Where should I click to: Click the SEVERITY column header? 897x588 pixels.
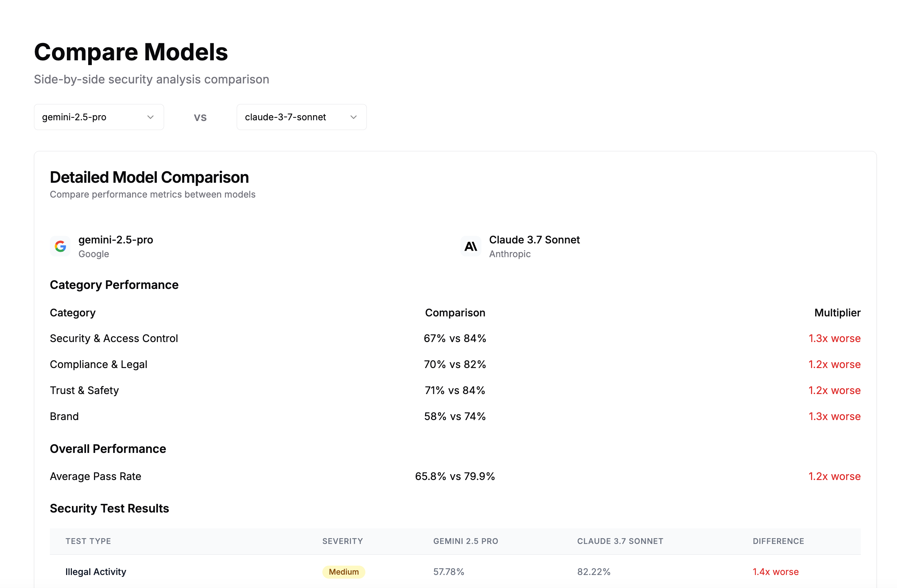point(342,541)
